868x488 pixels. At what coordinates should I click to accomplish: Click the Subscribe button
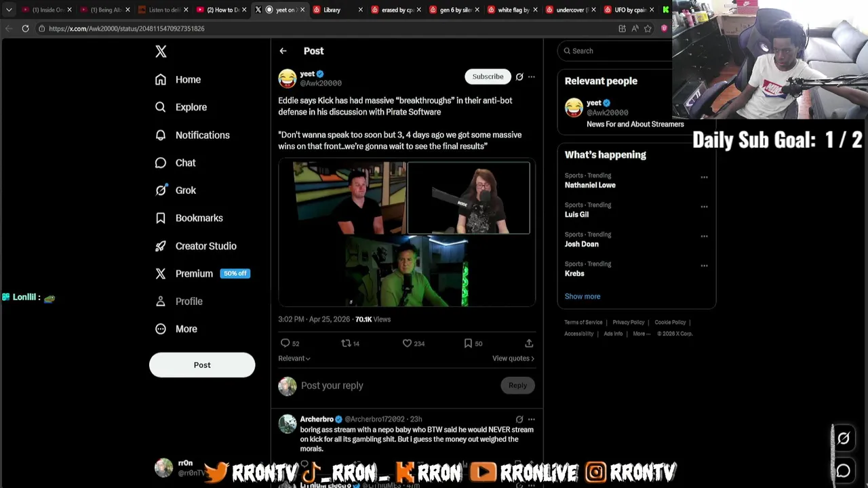click(488, 77)
